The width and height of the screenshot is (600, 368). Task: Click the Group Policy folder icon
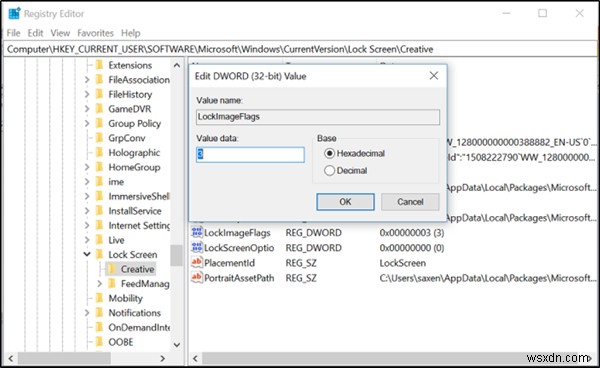99,123
